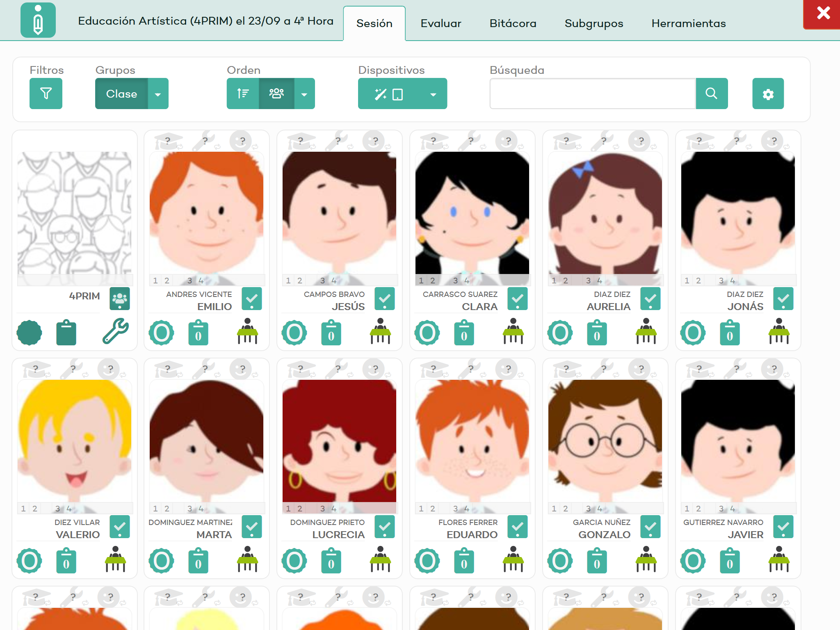Open the Bitácora tab
This screenshot has width=840, height=630.
[513, 23]
